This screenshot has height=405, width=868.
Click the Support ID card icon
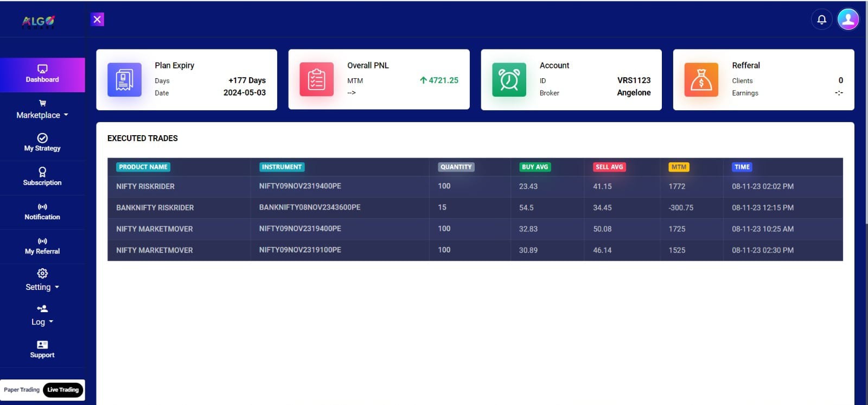coord(42,345)
